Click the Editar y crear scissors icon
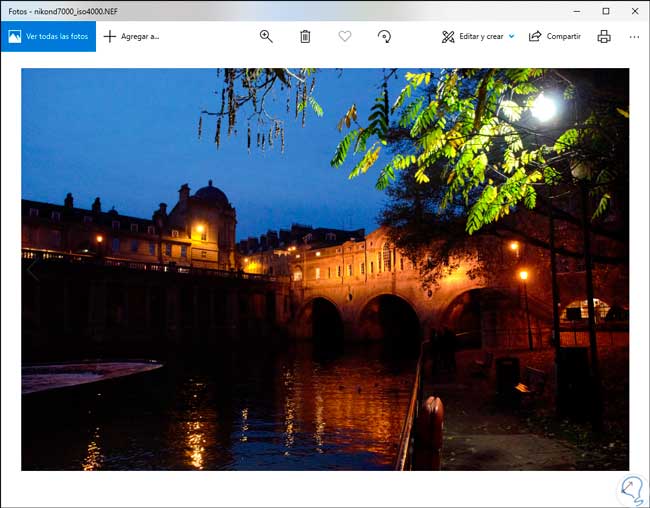 click(x=448, y=36)
